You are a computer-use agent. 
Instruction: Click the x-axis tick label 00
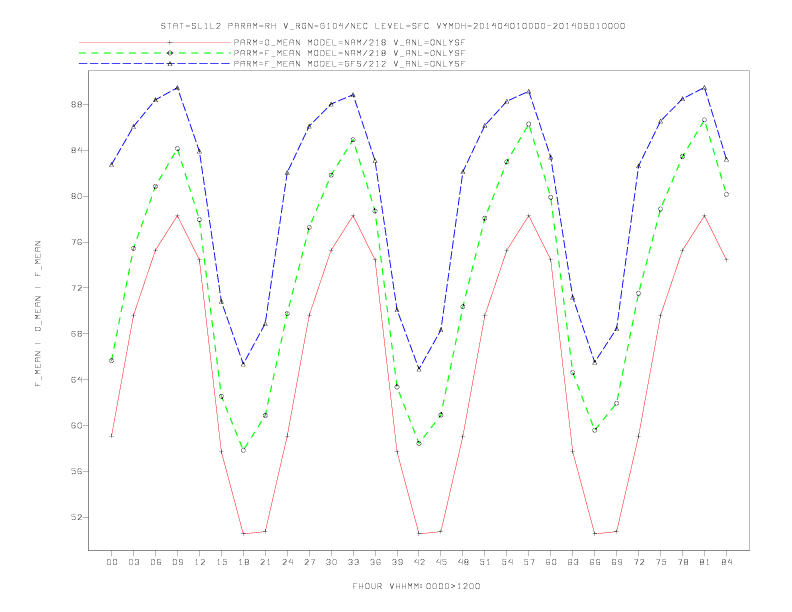pyautogui.click(x=112, y=562)
